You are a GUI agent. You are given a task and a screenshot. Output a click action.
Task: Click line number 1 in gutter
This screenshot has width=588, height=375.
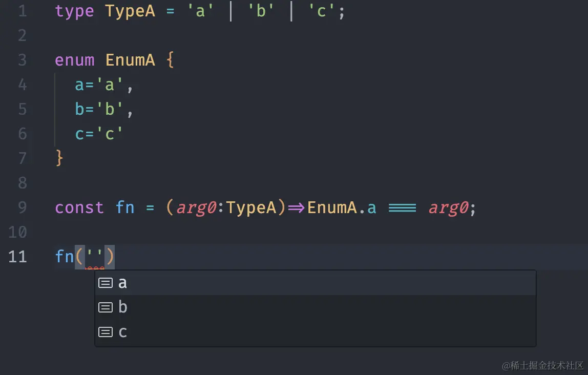tap(23, 11)
